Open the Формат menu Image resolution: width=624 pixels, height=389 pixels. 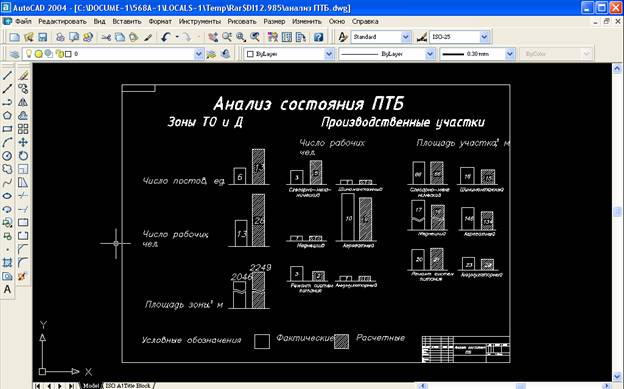pyautogui.click(x=160, y=22)
